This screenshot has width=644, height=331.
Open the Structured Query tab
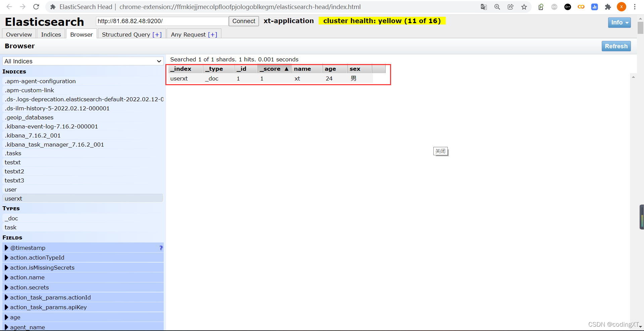tap(132, 34)
